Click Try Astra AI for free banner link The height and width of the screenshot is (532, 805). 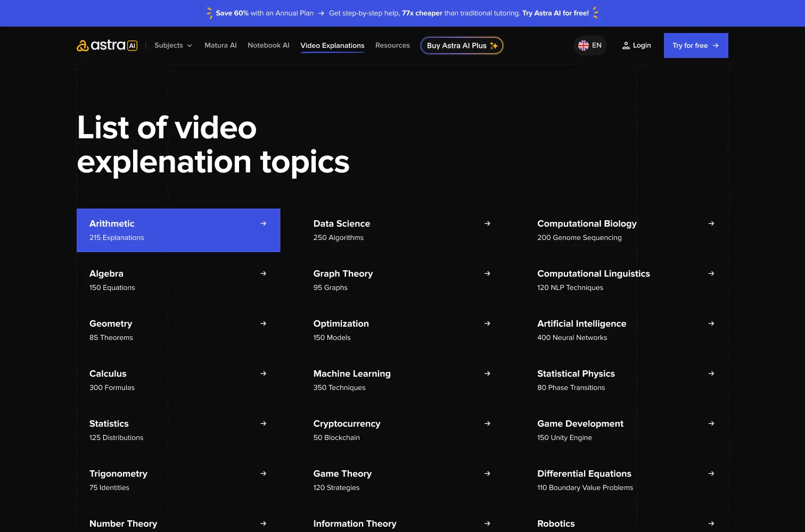click(555, 13)
